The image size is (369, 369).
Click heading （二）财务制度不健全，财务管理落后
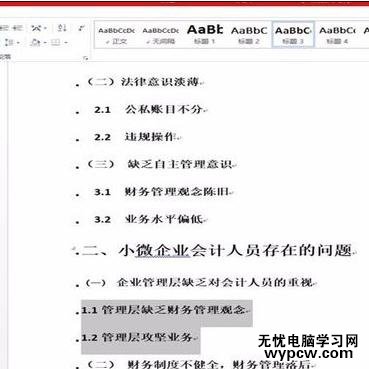coord(199,364)
